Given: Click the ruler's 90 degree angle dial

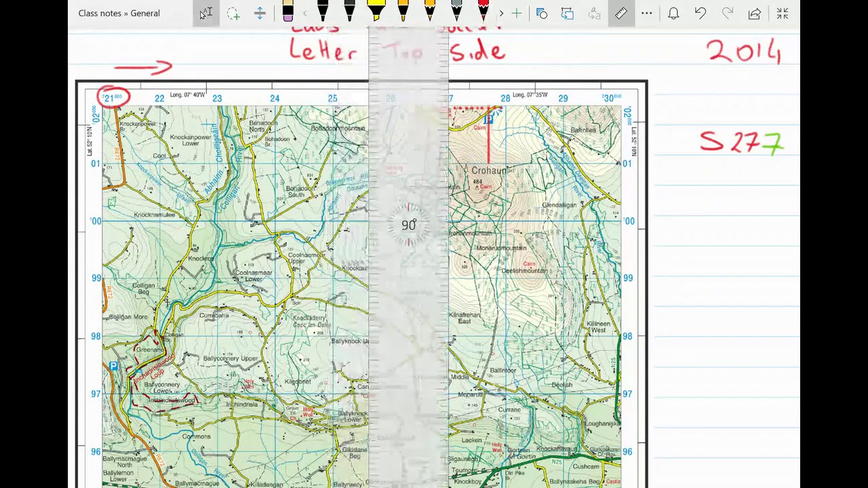Looking at the screenshot, I should [x=408, y=225].
